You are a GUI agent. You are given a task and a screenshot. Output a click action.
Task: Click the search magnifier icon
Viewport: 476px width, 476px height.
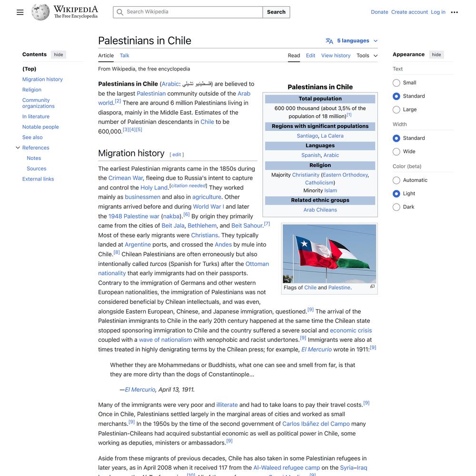click(120, 12)
